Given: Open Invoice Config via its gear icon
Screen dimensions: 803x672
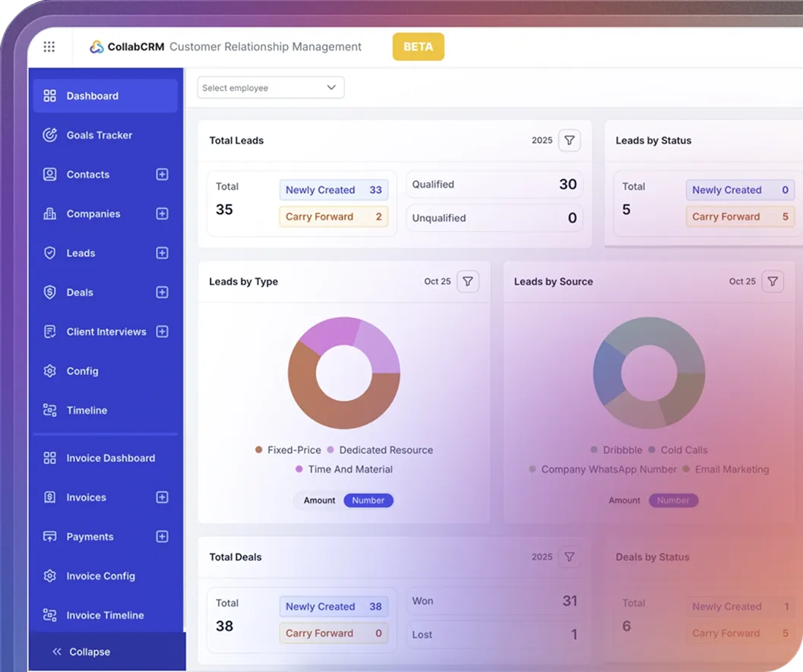Looking at the screenshot, I should (49, 576).
